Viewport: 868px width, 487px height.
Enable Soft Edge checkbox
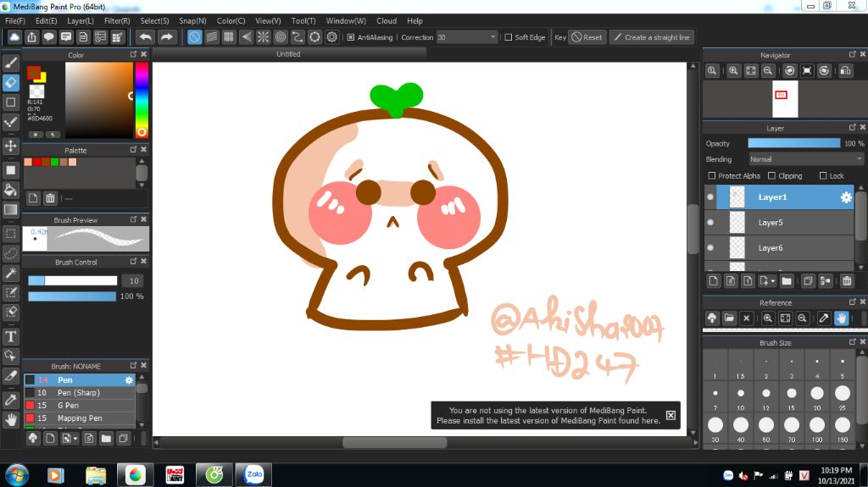(509, 37)
